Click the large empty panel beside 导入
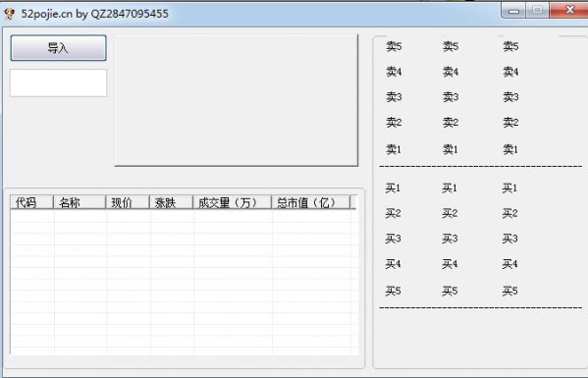Screen dimensions: 588x378 (237, 100)
